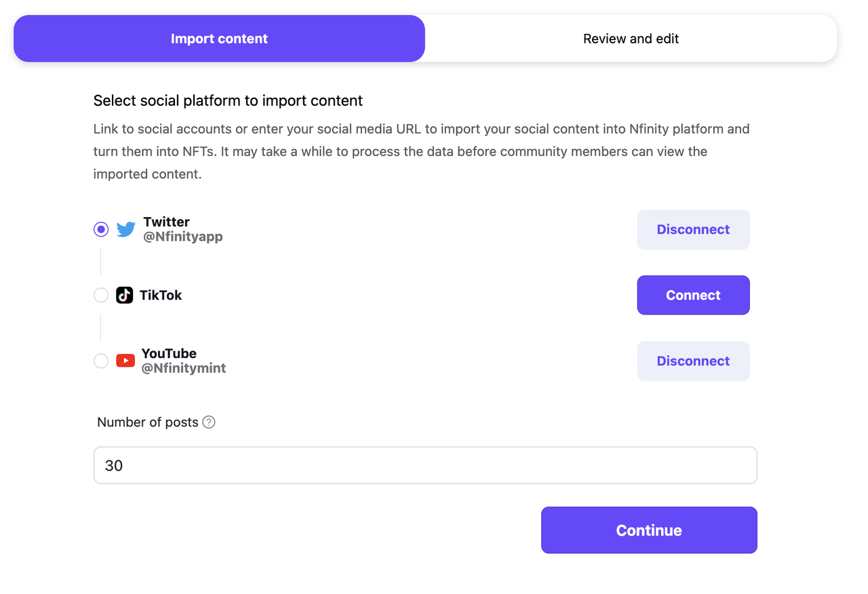Viewport: 868px width, 594px height.
Task: Select the Twitter radio button
Action: point(101,229)
